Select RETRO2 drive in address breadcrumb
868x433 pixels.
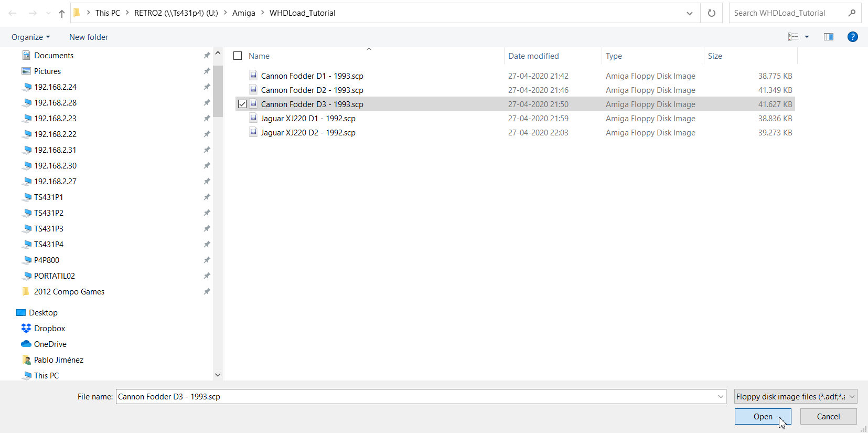click(176, 13)
